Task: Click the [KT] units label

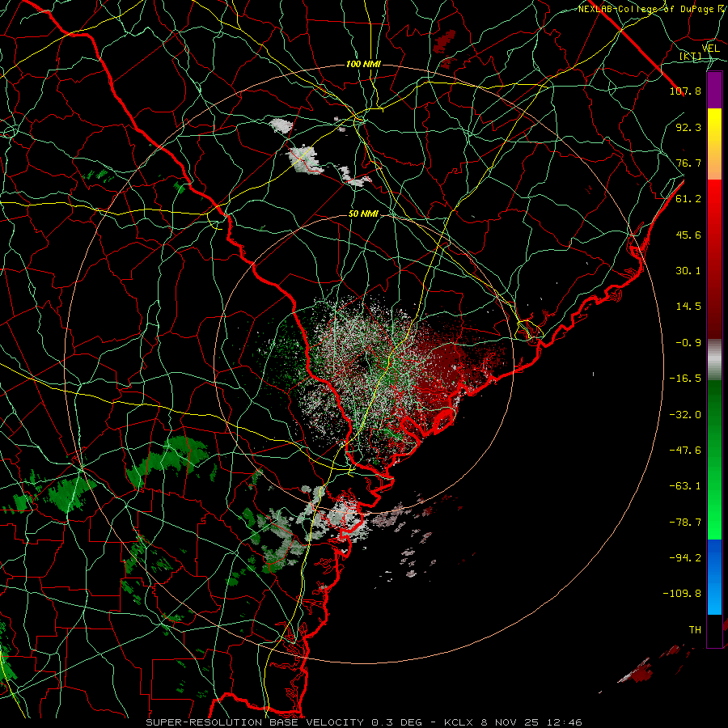Action: tap(690, 56)
